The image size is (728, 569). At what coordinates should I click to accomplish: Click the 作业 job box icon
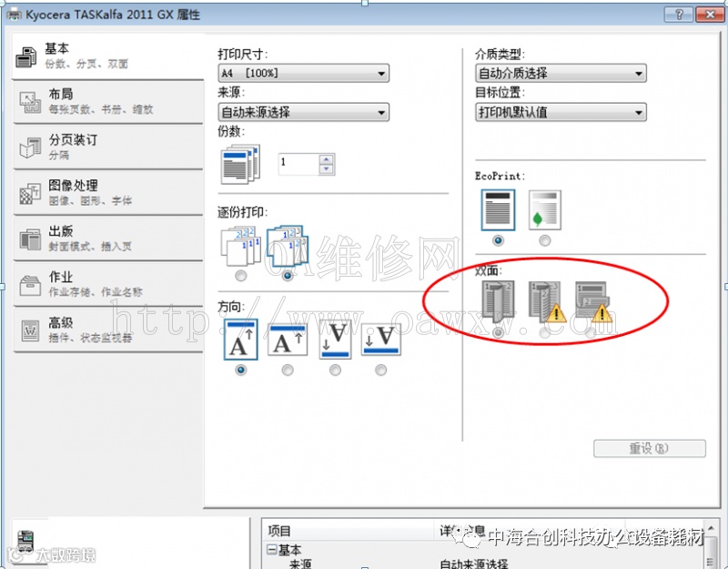pos(30,284)
